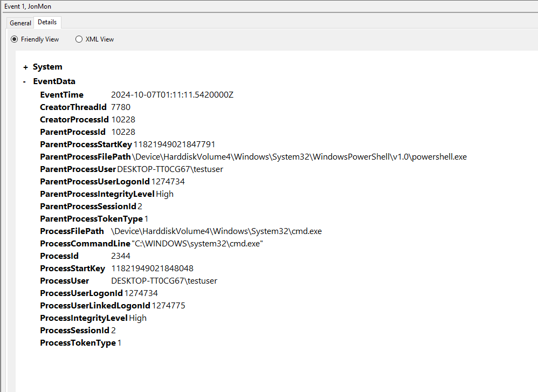Viewport: 538px width, 392px height.
Task: Switch to the General tab
Action: pos(20,23)
